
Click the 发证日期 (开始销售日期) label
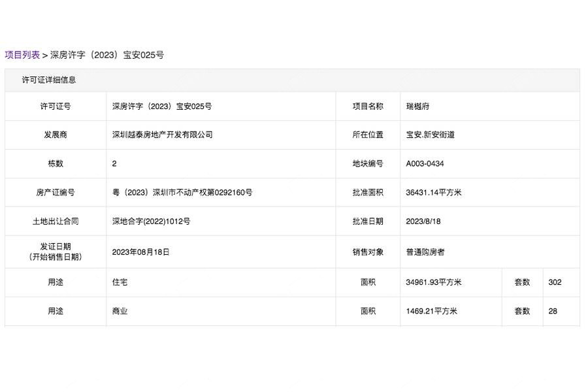[x=56, y=252]
